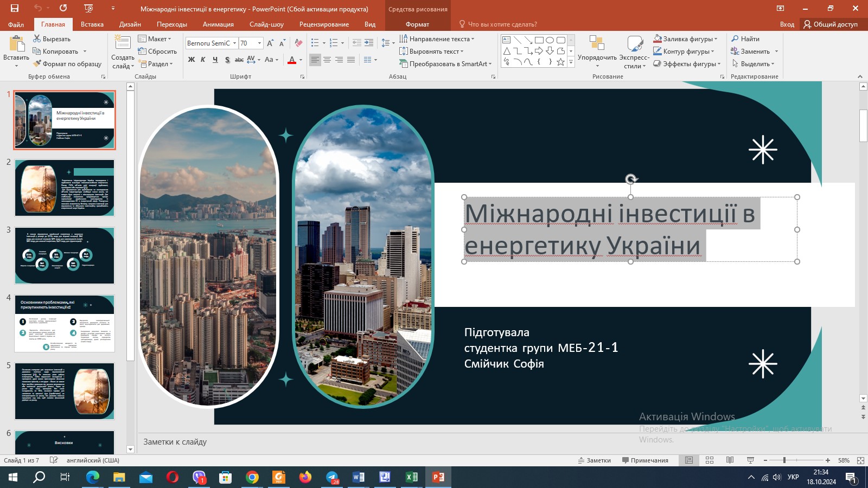Screen dimensions: 868x488
Task: Increase the font size
Action: pyautogui.click(x=270, y=43)
